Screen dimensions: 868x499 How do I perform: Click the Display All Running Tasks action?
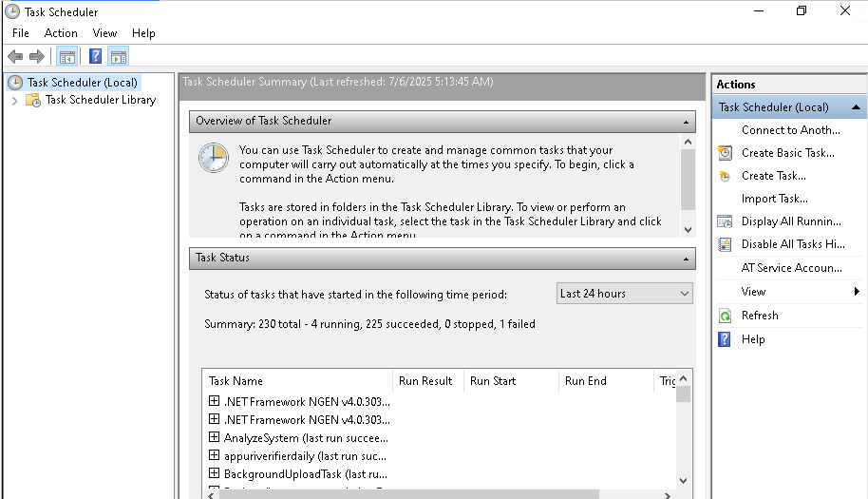coord(790,221)
